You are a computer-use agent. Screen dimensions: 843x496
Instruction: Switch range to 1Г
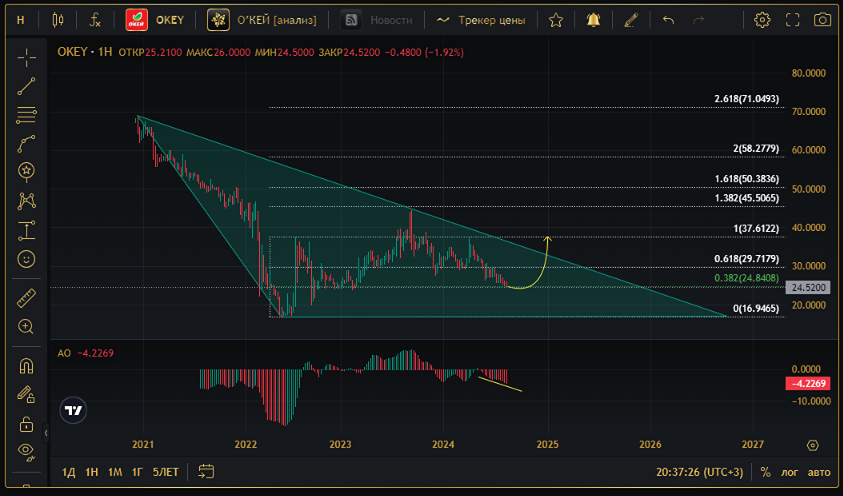138,472
